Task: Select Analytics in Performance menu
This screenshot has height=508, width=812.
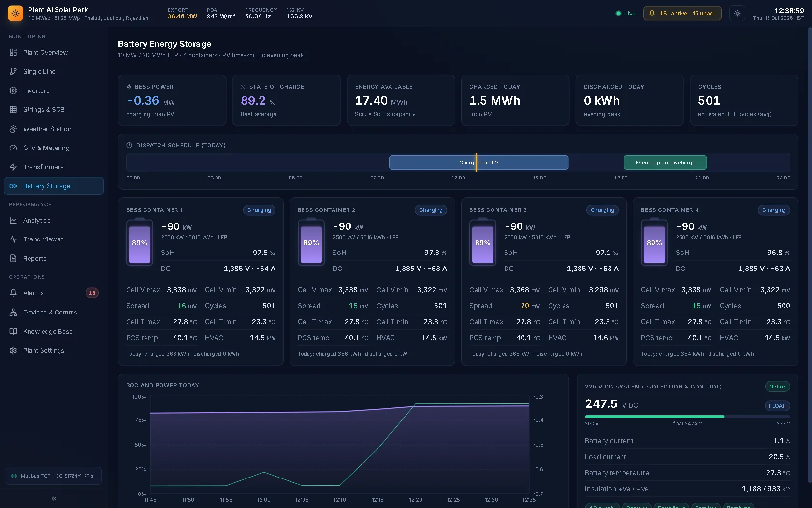Action: tap(54, 220)
